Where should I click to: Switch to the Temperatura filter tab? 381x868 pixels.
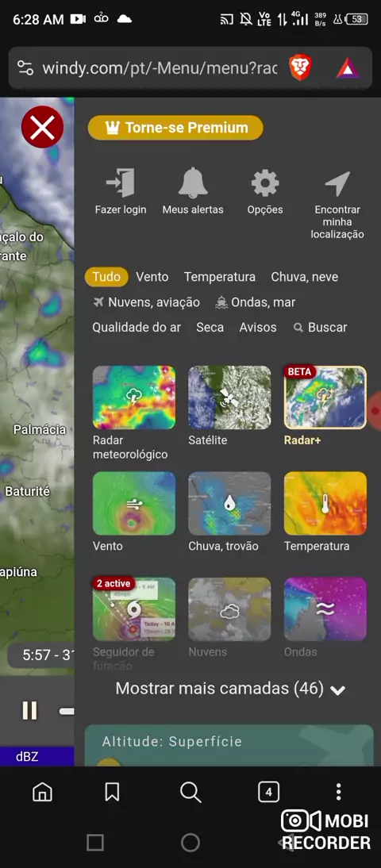click(x=220, y=277)
